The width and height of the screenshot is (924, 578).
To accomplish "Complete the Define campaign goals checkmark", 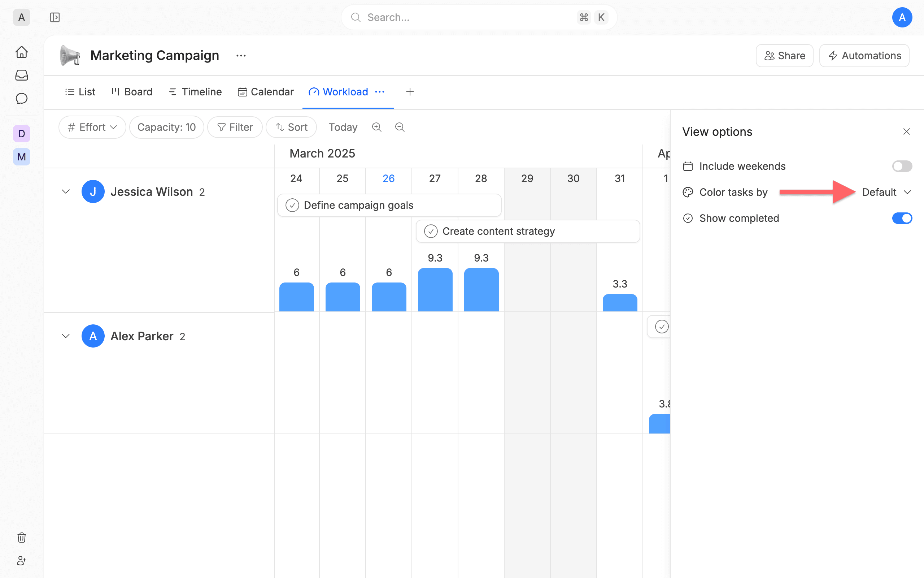I will (292, 205).
